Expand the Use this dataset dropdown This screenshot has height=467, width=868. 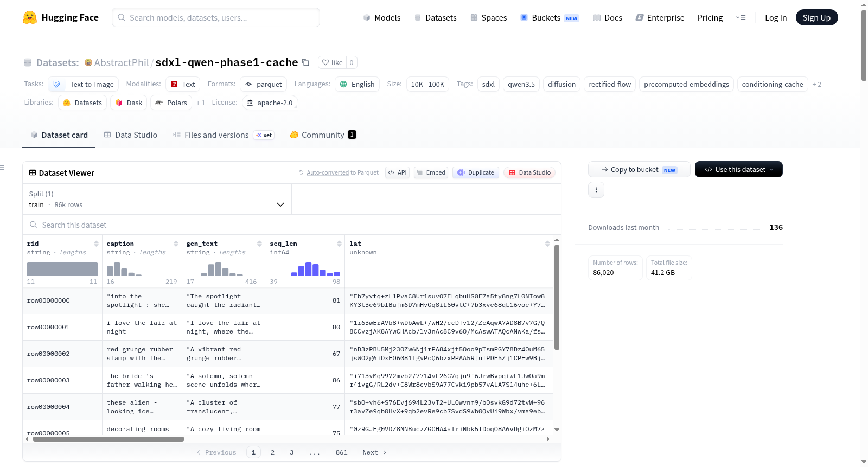pos(739,169)
